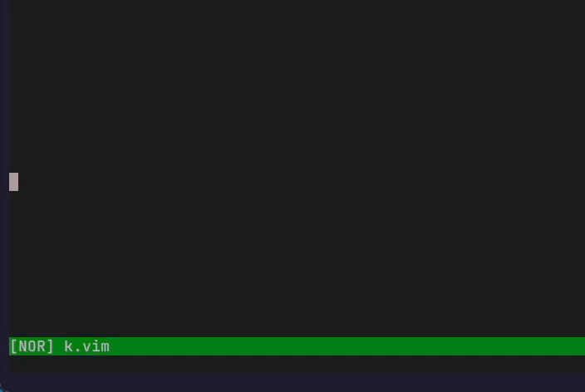Select the line directly below the cursor
Viewport: 585px width, 392px height.
click(297, 200)
